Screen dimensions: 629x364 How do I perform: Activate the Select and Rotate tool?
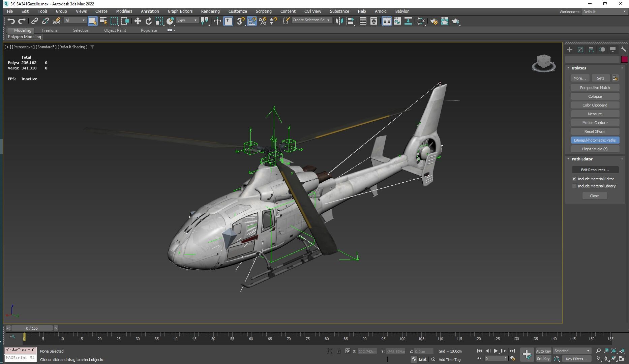pos(148,21)
